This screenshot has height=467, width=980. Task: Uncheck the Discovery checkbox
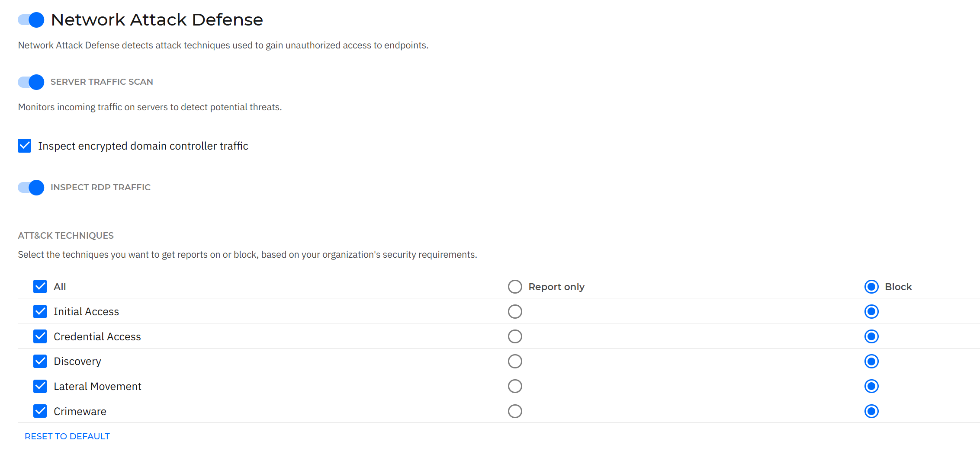pyautogui.click(x=40, y=361)
